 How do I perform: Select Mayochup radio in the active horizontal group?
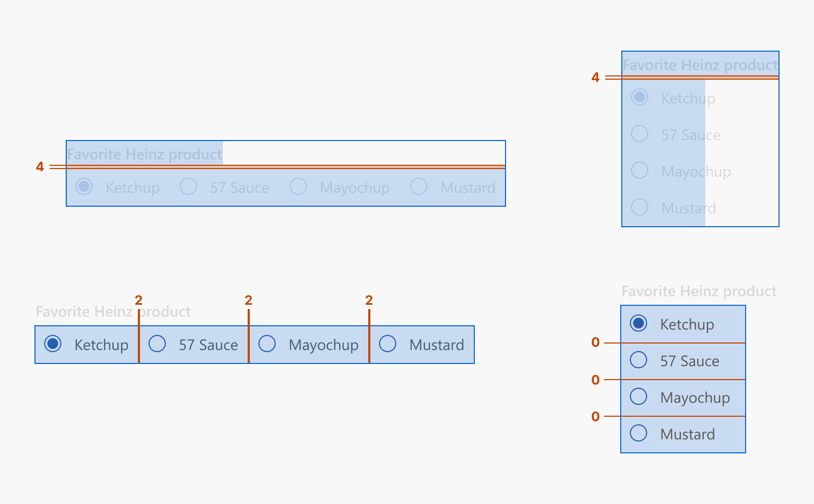tap(267, 344)
